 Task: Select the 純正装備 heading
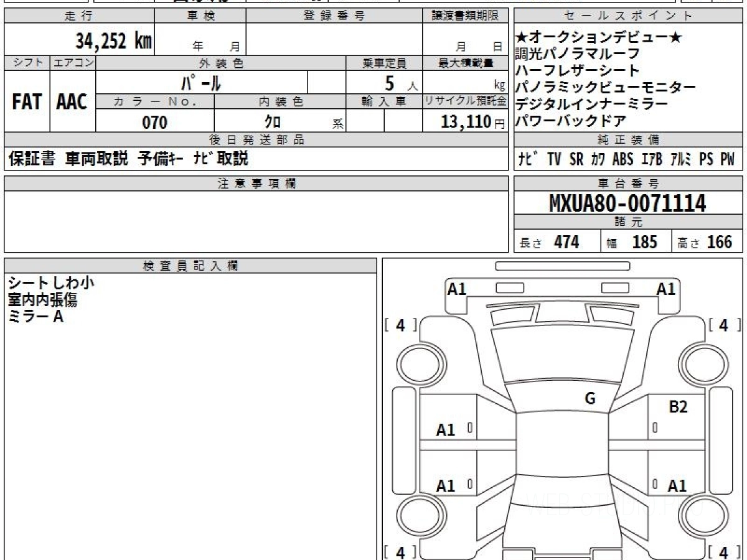[629, 140]
